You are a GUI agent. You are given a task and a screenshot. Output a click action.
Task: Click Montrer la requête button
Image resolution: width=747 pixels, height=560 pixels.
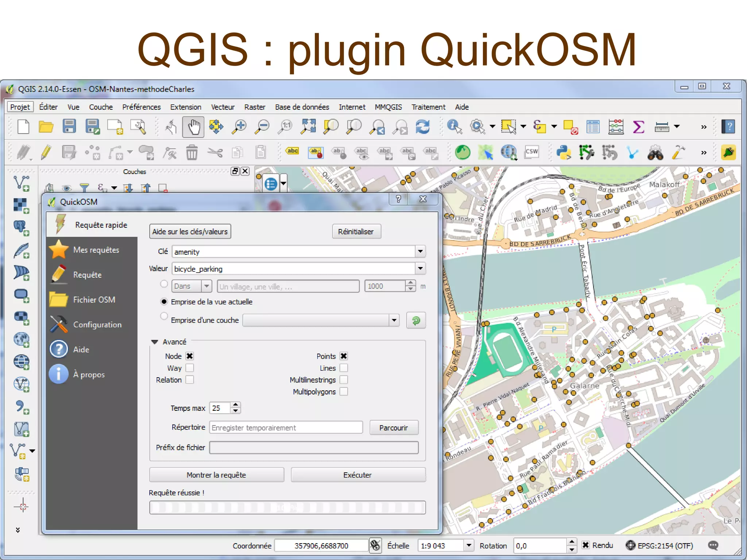click(217, 475)
